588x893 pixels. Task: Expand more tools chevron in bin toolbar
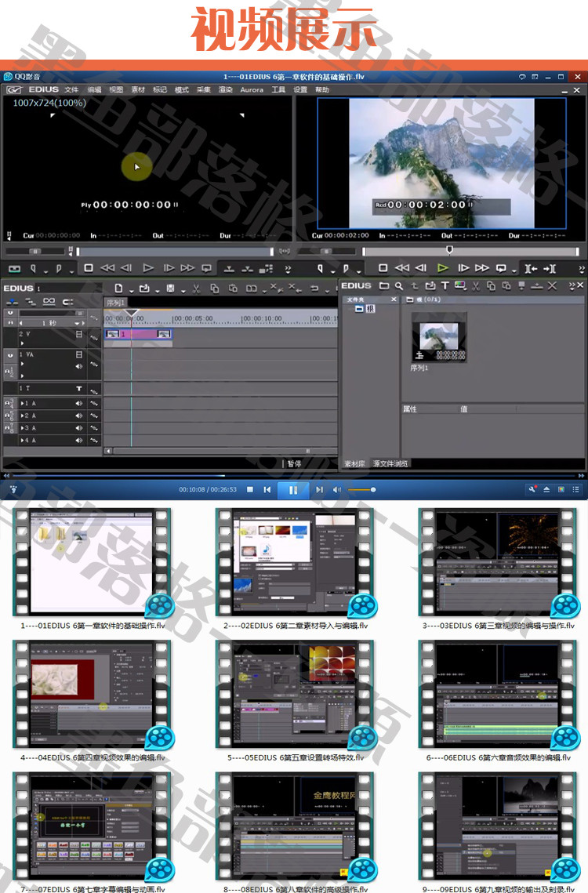[572, 285]
